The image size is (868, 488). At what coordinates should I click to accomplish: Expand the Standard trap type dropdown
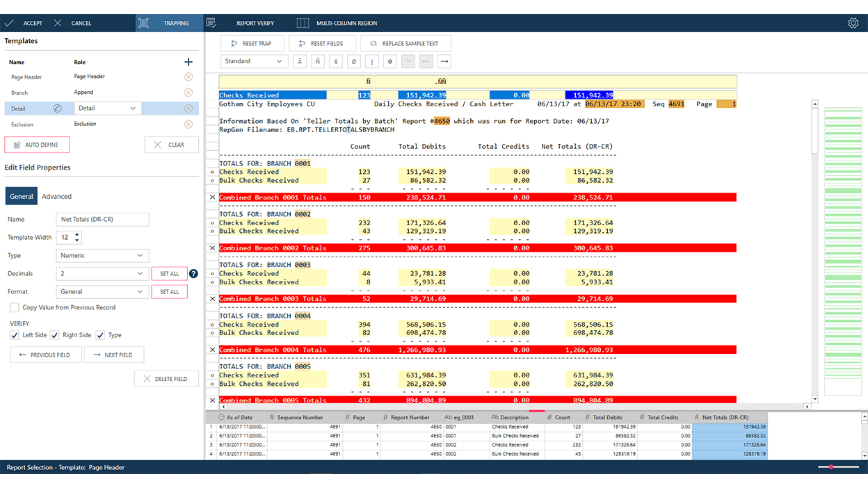pos(254,61)
